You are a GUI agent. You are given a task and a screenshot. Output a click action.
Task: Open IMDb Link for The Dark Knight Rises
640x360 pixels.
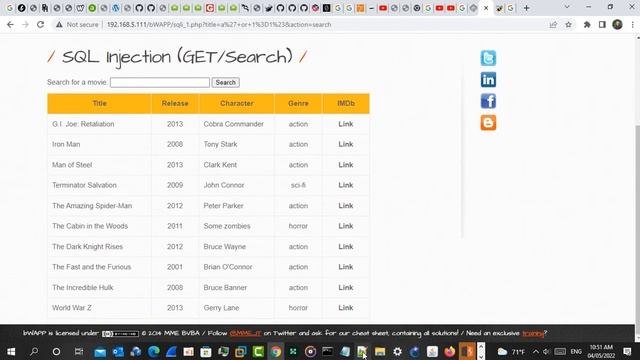coord(345,247)
